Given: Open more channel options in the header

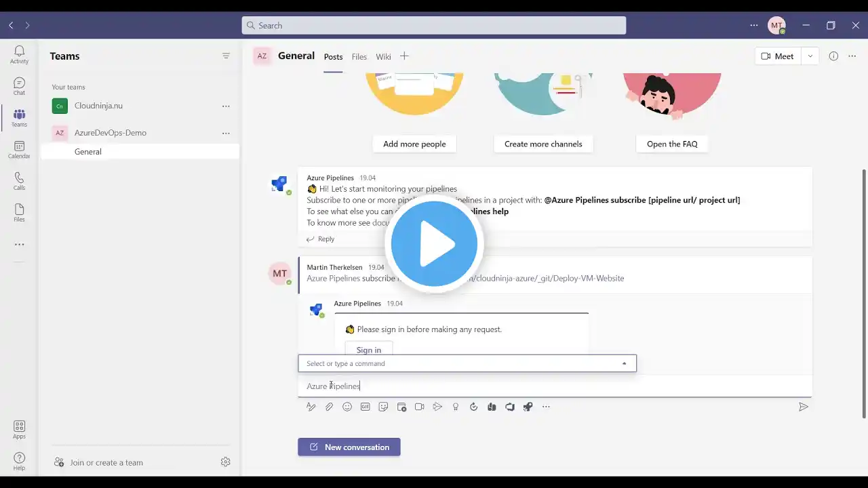Looking at the screenshot, I should (852, 56).
